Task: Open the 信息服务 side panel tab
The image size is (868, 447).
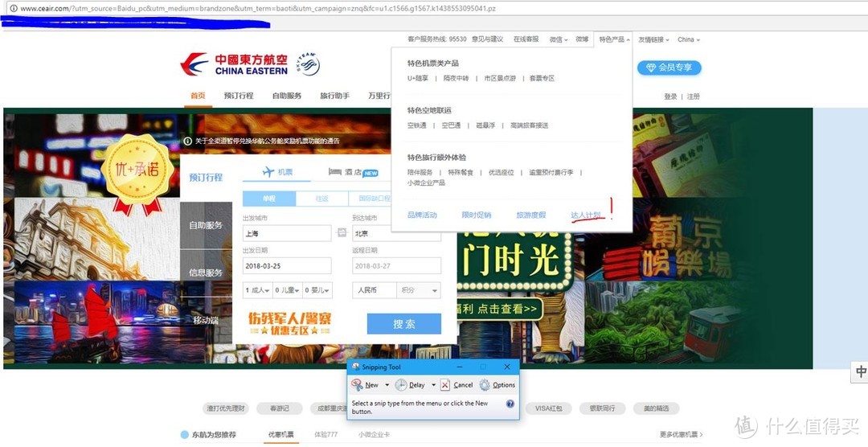Action: [x=206, y=273]
